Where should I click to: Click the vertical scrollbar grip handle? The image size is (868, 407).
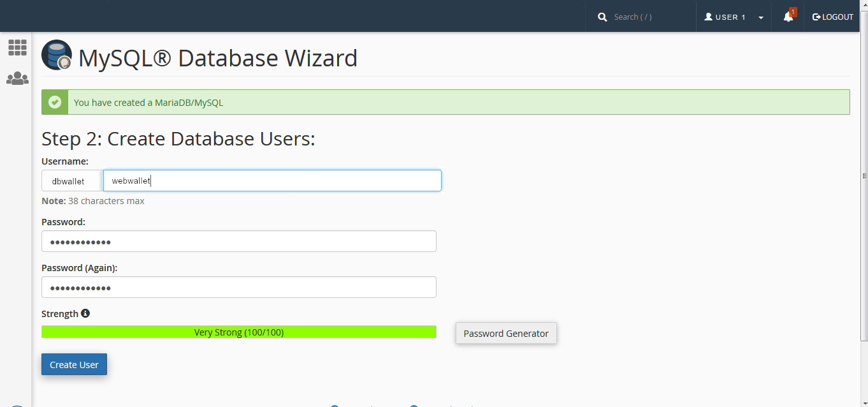point(864,176)
